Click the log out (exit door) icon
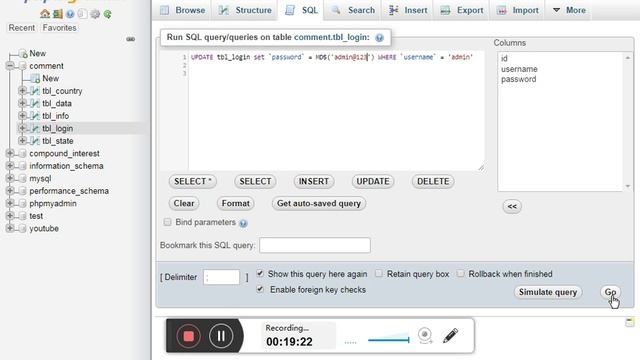This screenshot has width=640, height=360. pyautogui.click(x=58, y=14)
